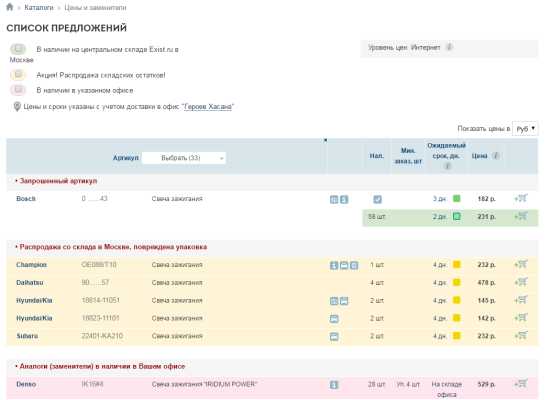The height and width of the screenshot is (400, 552).
Task: Open the Daihatsu brand link
Action: point(30,282)
